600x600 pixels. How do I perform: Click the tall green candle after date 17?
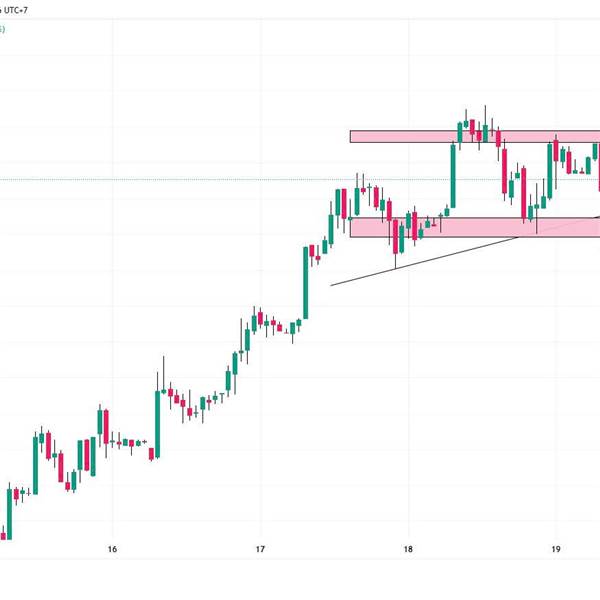click(306, 283)
